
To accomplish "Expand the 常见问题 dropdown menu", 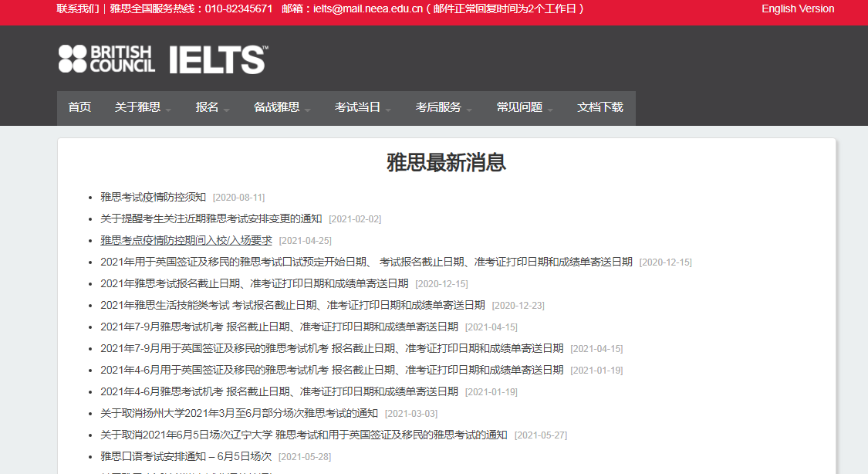I will pyautogui.click(x=525, y=107).
